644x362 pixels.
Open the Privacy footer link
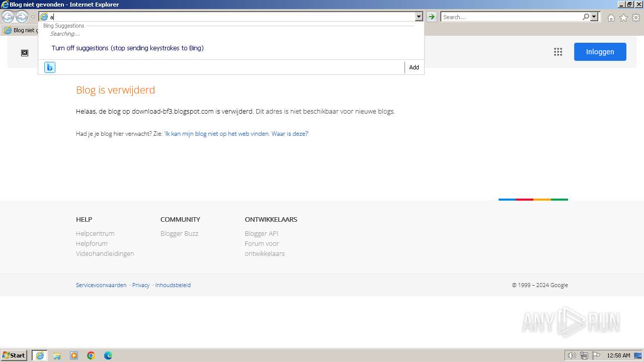[x=141, y=285]
